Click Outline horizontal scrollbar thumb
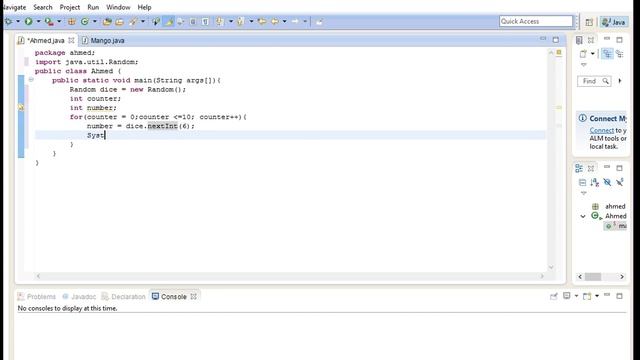The width and height of the screenshot is (640, 360). [593, 277]
